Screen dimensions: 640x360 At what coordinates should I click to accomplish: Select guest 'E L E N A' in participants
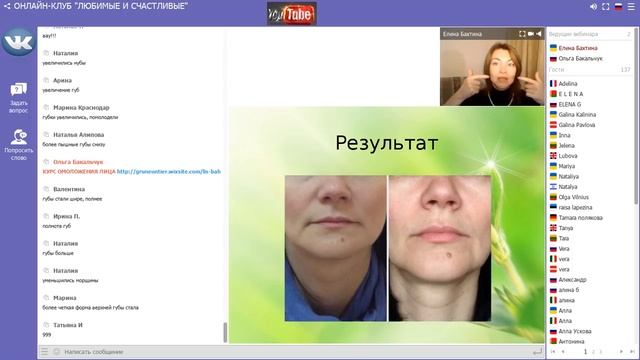[x=571, y=94]
